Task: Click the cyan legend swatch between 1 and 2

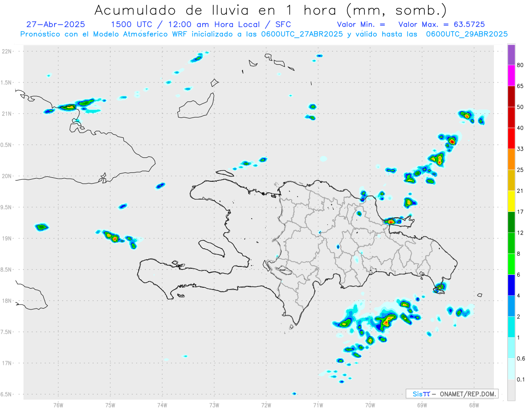Action: [511, 327]
